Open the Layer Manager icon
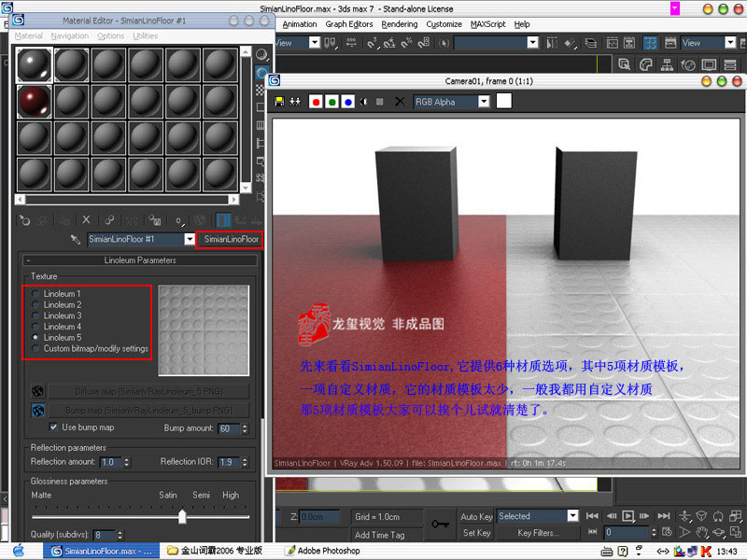 pos(591,43)
